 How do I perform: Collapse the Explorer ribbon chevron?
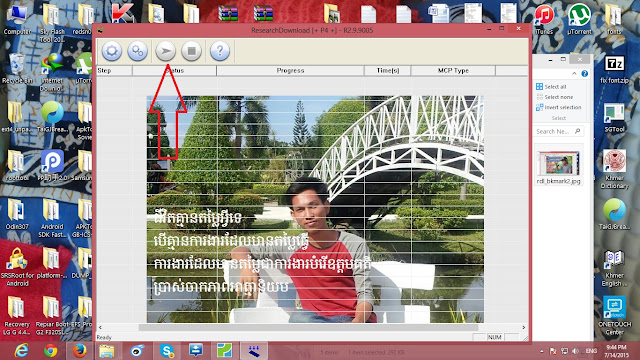click(574, 73)
